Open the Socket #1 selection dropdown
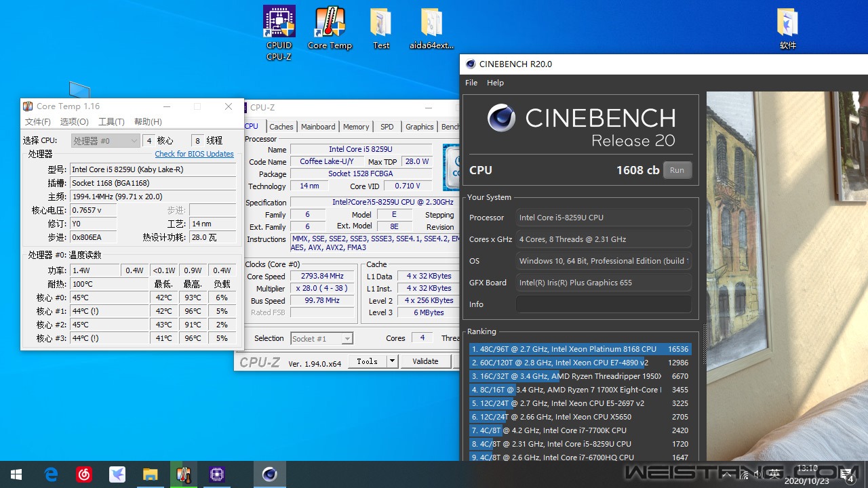 pyautogui.click(x=322, y=339)
